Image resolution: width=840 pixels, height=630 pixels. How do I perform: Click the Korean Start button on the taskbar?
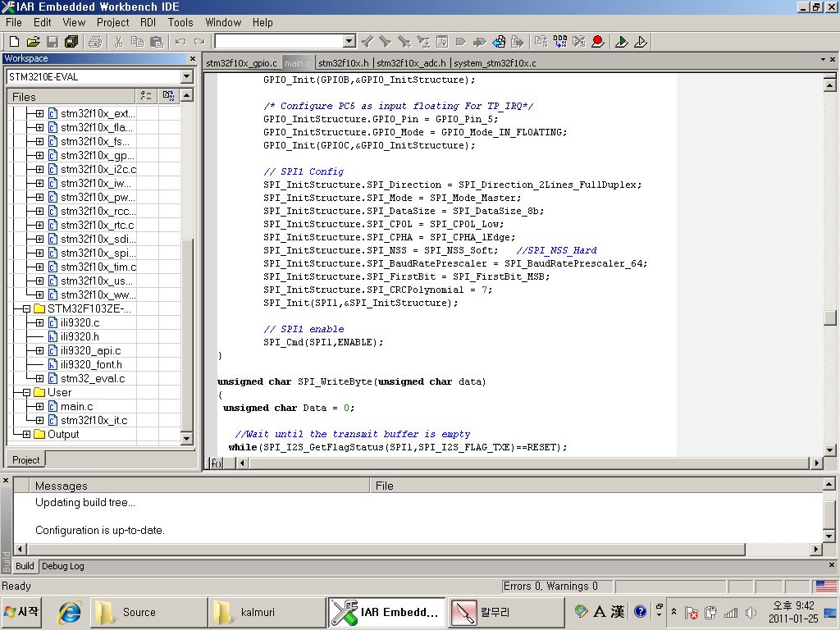(21, 612)
